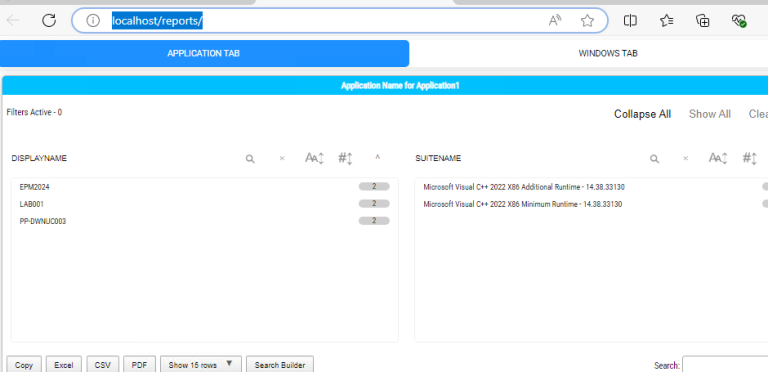Viewport: 768px width, 372px height.
Task: Filter by PP-DWNUC003 display name
Action: click(x=43, y=221)
